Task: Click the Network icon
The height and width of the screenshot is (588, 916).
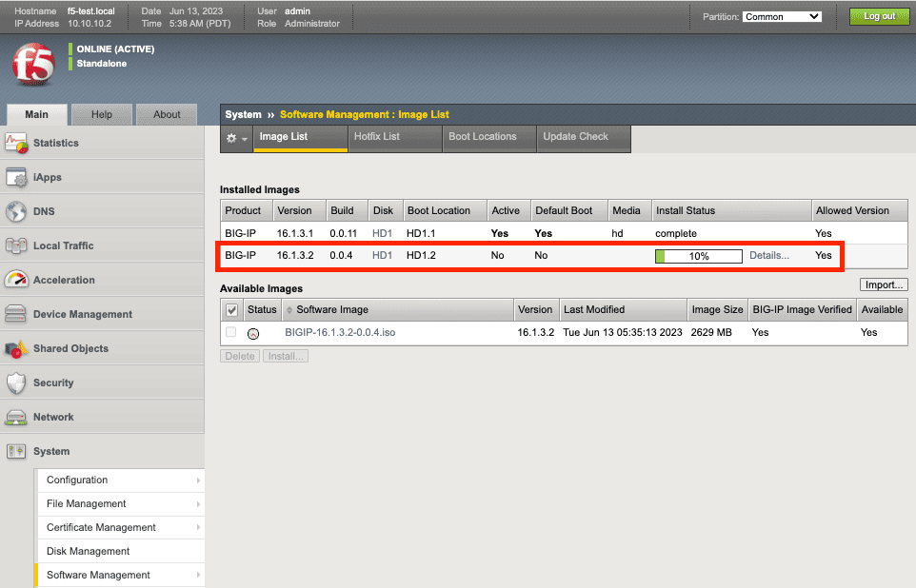Action: [x=16, y=417]
